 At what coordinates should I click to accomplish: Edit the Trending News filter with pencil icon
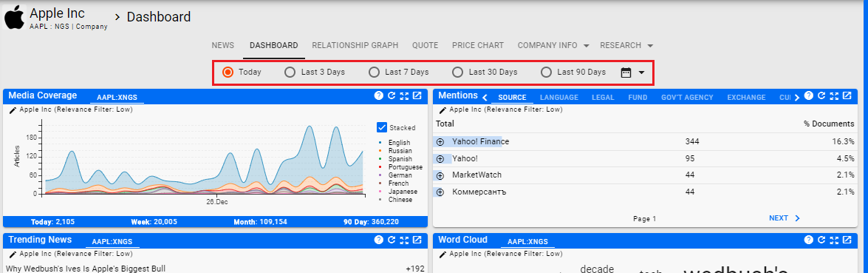tap(13, 255)
